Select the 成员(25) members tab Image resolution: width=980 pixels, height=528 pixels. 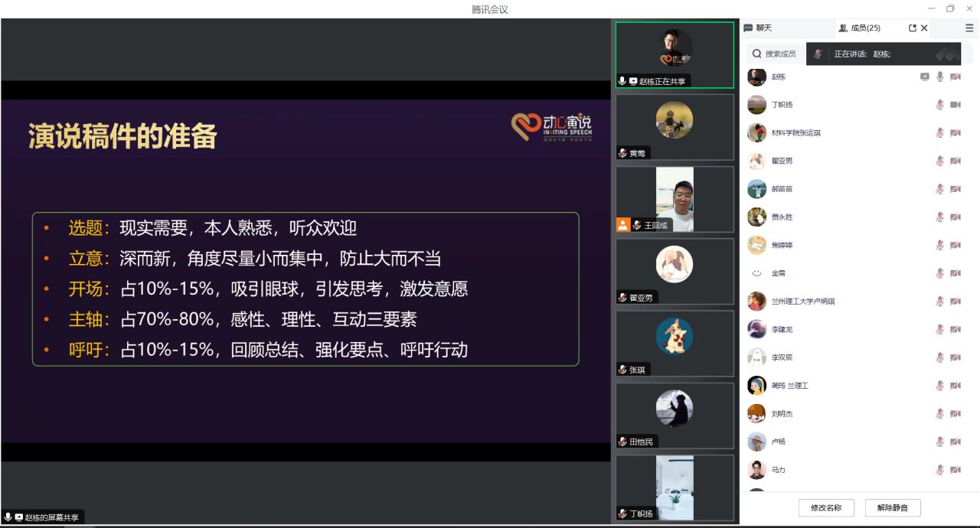(x=860, y=28)
